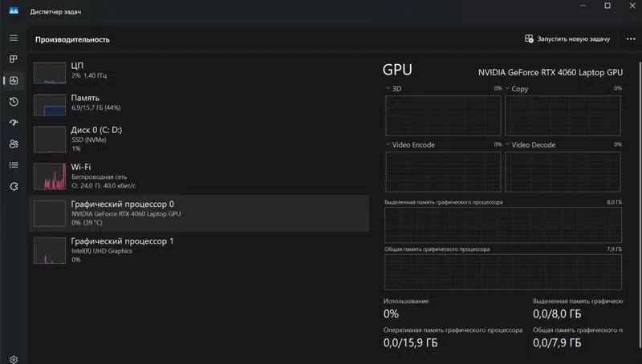Click the ЦП mini graph thumbnail

50,72
